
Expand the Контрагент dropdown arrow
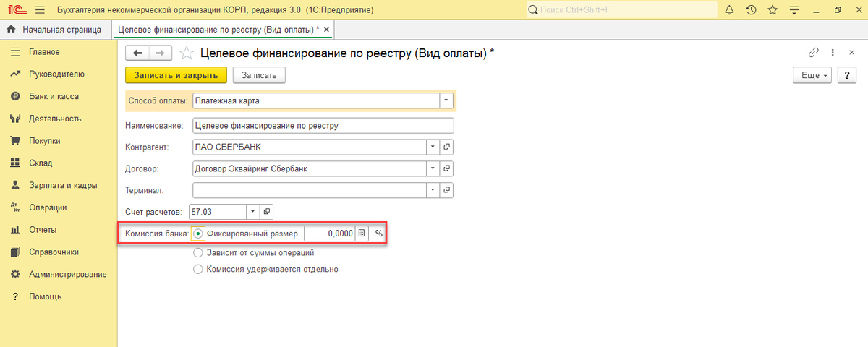(x=433, y=147)
